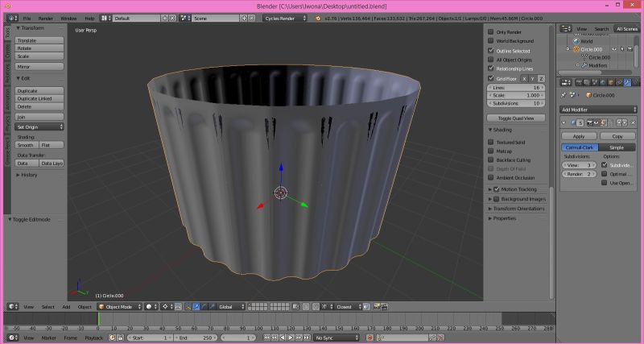Viewport: 644px width, 344px height.
Task: Open the 3D View editor type icon
Action: (x=11, y=307)
